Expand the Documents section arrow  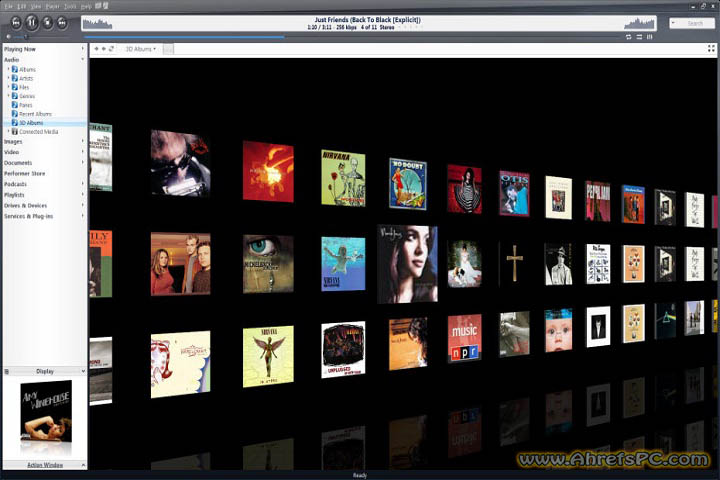click(x=83, y=163)
